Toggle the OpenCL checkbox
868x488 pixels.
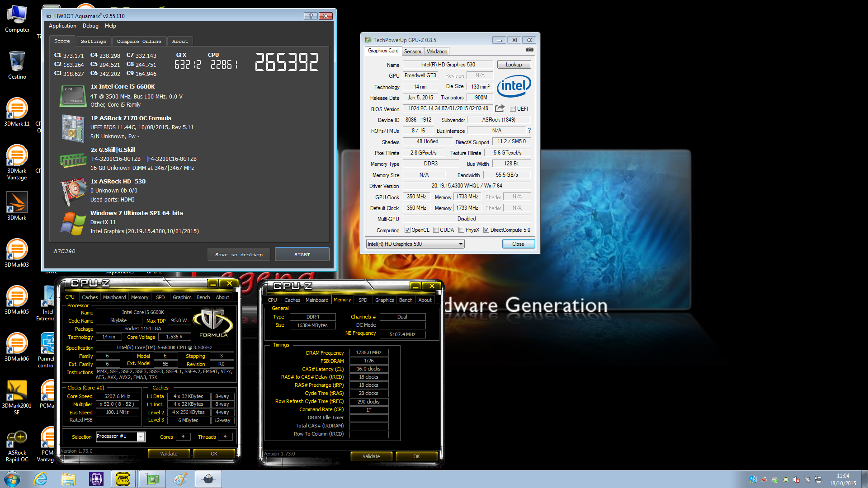tap(407, 230)
